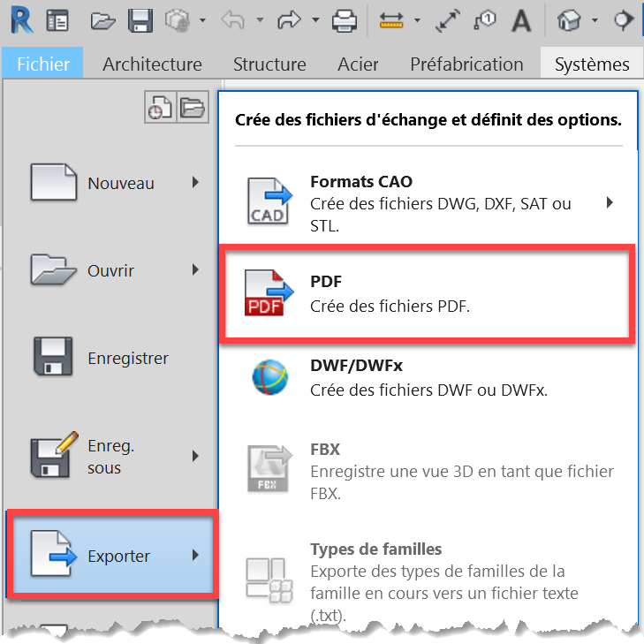Switch to the Préfabrication tab
The height and width of the screenshot is (644, 644).
[466, 64]
